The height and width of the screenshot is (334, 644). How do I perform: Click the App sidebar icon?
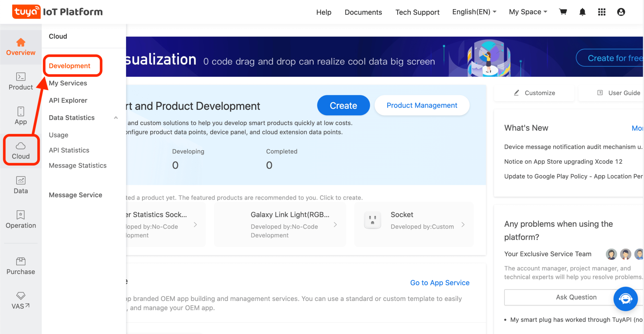[20, 115]
